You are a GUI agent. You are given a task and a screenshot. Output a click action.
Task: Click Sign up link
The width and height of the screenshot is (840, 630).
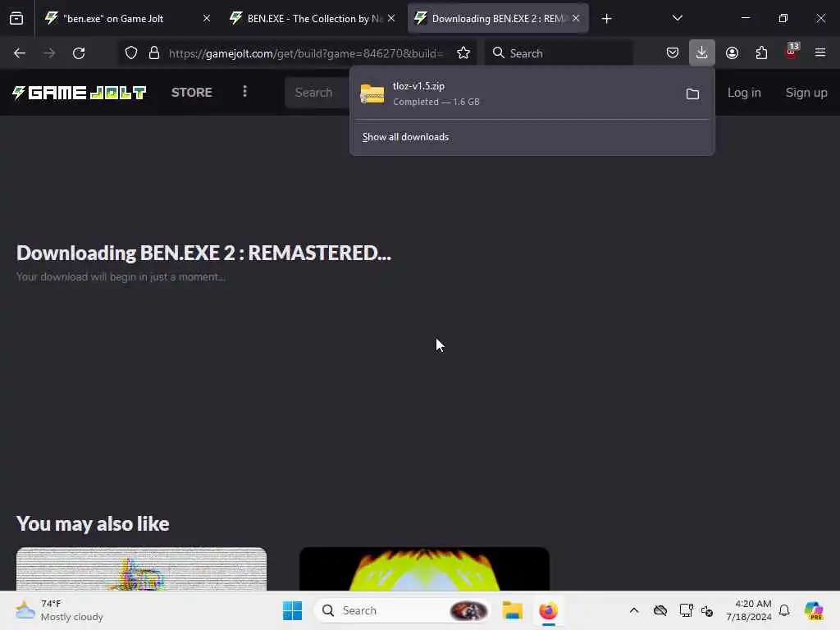pyautogui.click(x=806, y=93)
